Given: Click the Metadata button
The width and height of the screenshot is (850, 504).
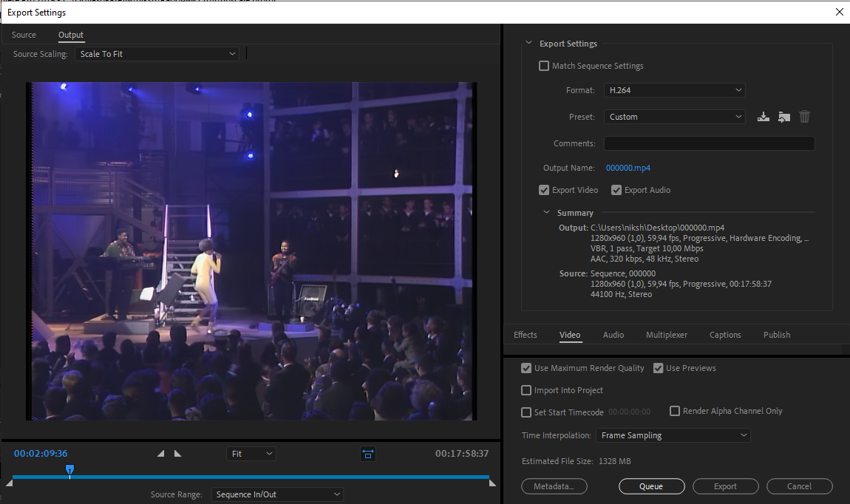Looking at the screenshot, I should [554, 487].
